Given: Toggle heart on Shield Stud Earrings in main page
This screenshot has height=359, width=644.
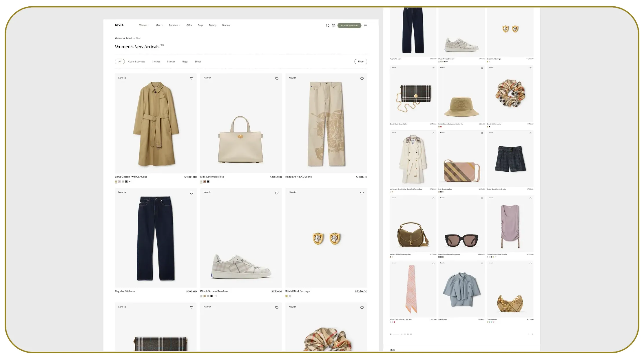Looking at the screenshot, I should click(362, 193).
